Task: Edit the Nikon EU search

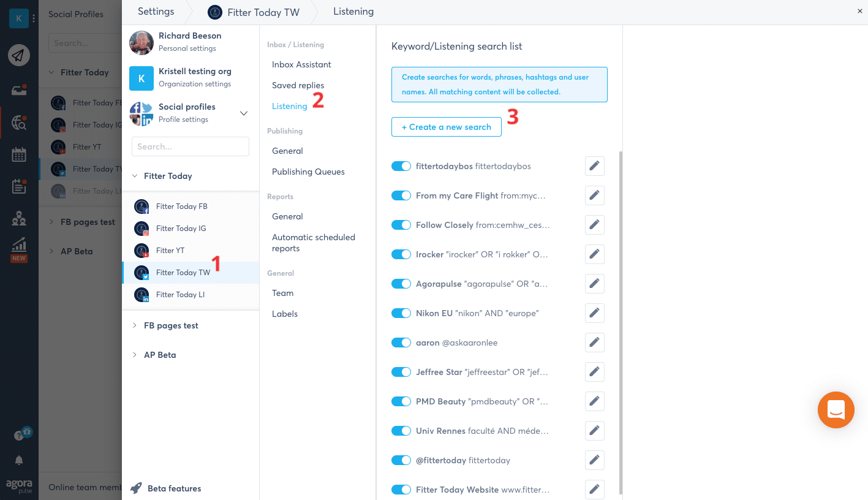Action: point(594,313)
